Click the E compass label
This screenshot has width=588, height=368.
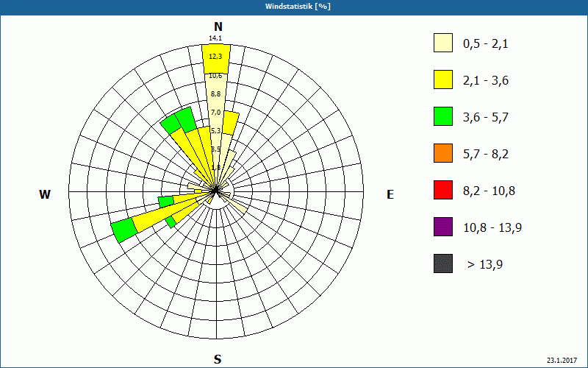pos(390,194)
